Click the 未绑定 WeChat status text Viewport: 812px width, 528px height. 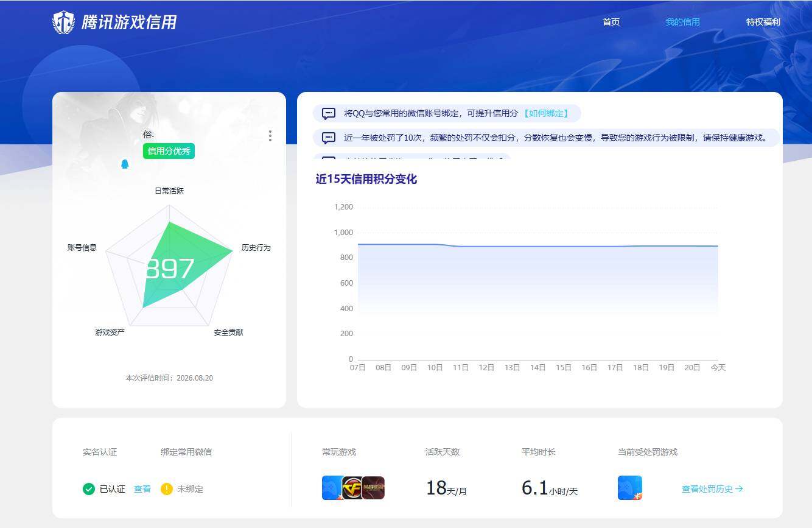coord(191,489)
